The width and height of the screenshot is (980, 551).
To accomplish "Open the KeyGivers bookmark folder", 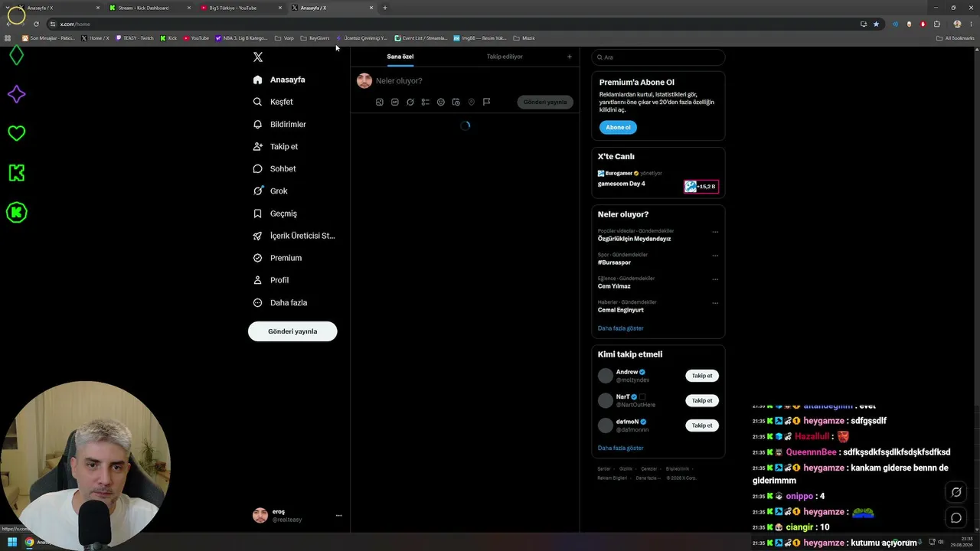I will coord(315,37).
